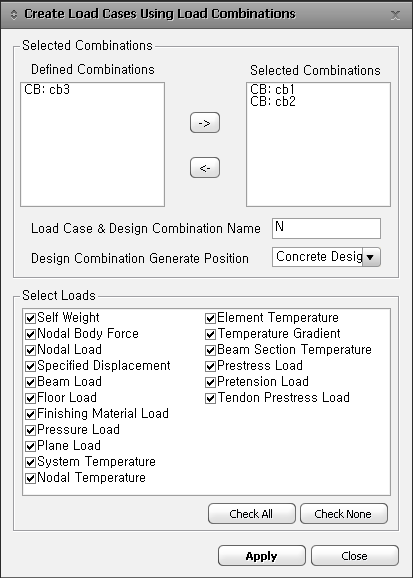413x578 pixels.
Task: Uncheck the Self Weight checkbox
Action: (x=30, y=318)
